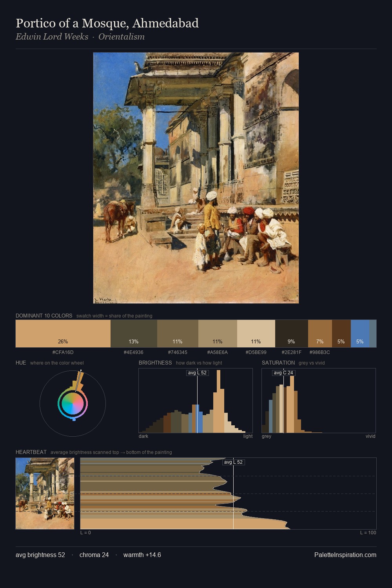
Task: Click the "#746345" hex code label
Action: point(178,352)
